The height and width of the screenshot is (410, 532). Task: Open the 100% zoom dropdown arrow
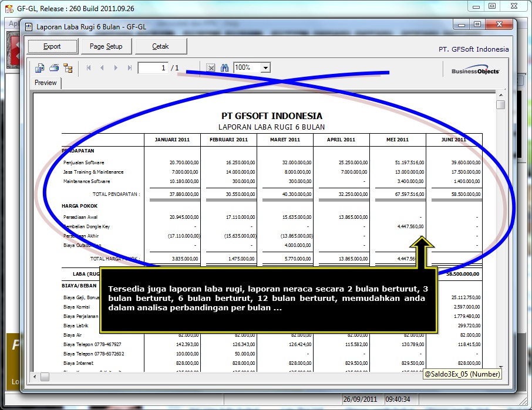(x=265, y=68)
